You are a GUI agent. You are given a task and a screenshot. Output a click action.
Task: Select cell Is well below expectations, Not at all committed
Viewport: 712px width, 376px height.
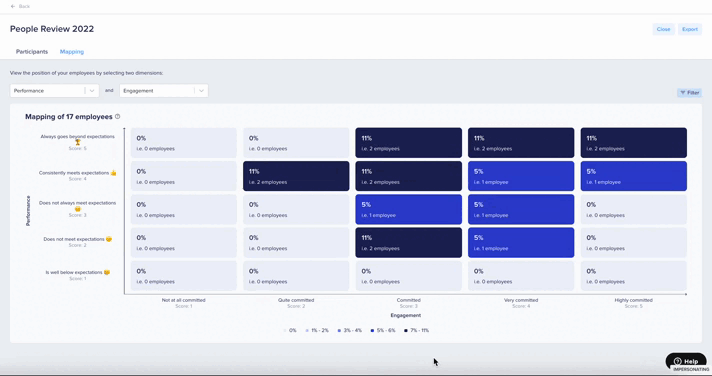click(184, 276)
